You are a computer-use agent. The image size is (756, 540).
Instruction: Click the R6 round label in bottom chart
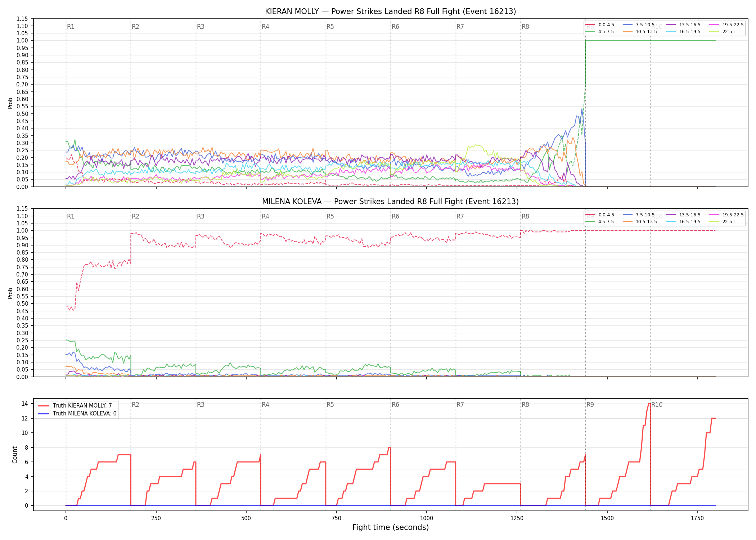[395, 405]
